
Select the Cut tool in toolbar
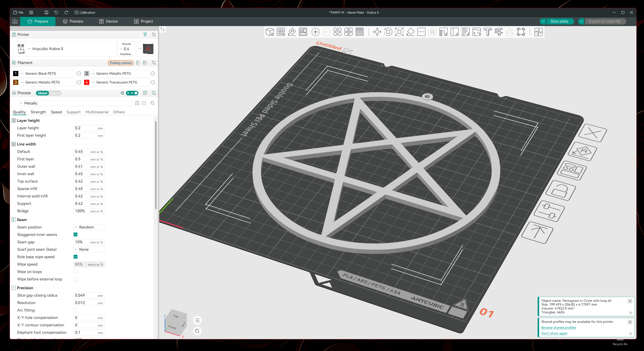[x=421, y=32]
